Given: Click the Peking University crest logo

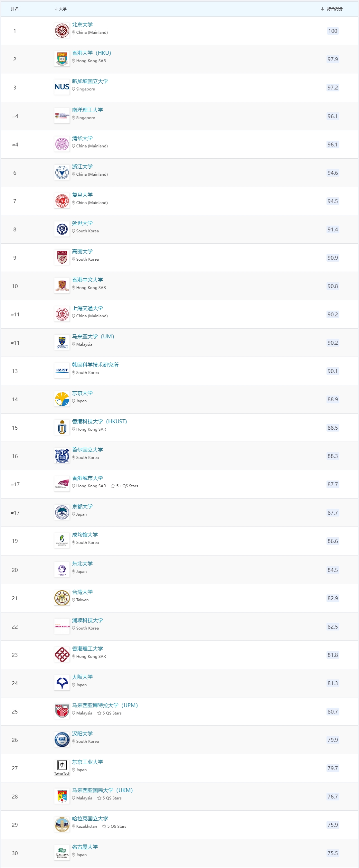Looking at the screenshot, I should pos(62,31).
